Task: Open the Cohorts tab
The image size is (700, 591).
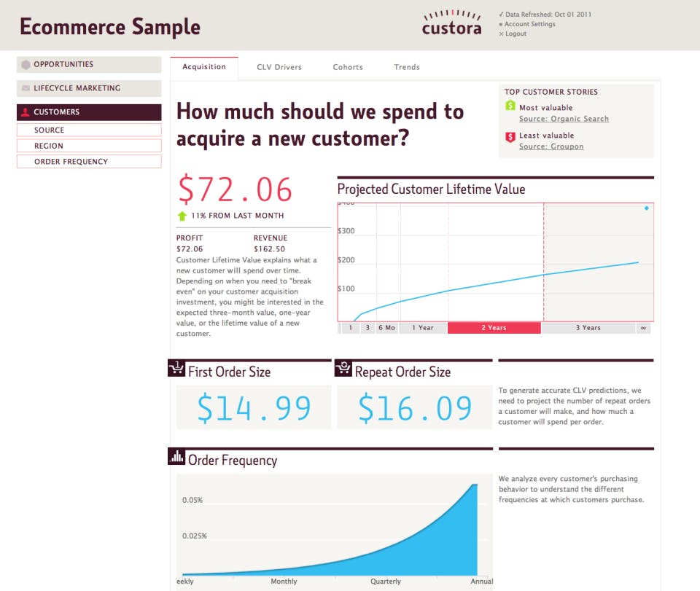Action: pyautogui.click(x=348, y=66)
